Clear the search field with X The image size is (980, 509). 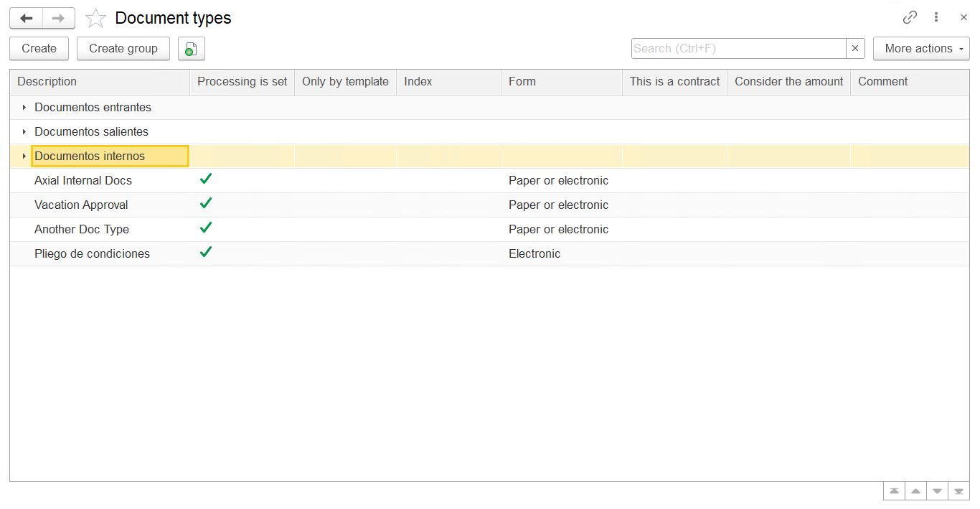coord(855,49)
